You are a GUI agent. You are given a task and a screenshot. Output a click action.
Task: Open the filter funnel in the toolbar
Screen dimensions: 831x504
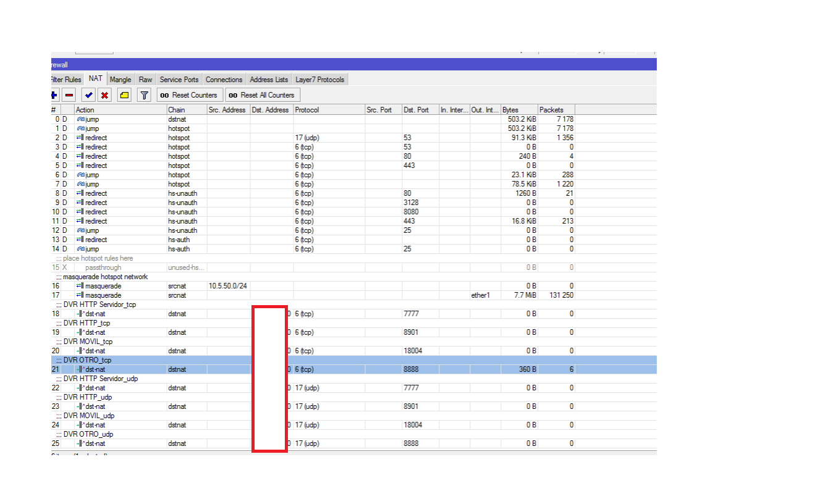pyautogui.click(x=144, y=95)
